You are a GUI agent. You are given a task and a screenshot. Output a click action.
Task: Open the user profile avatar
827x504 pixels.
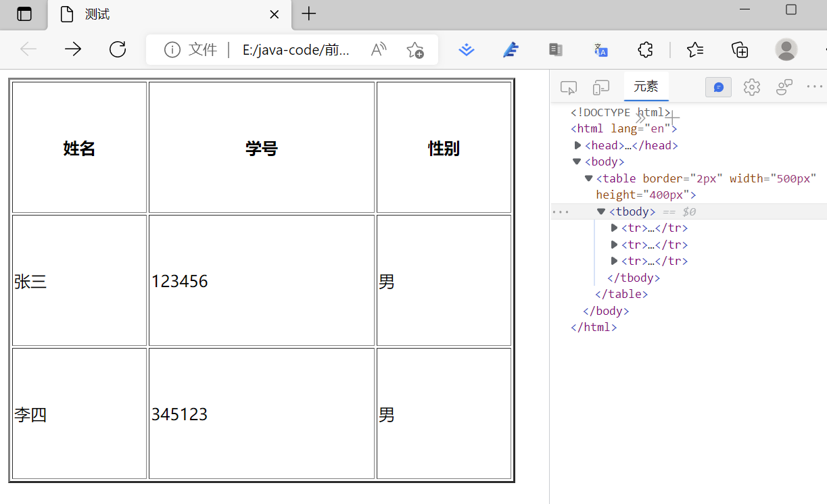pyautogui.click(x=786, y=49)
